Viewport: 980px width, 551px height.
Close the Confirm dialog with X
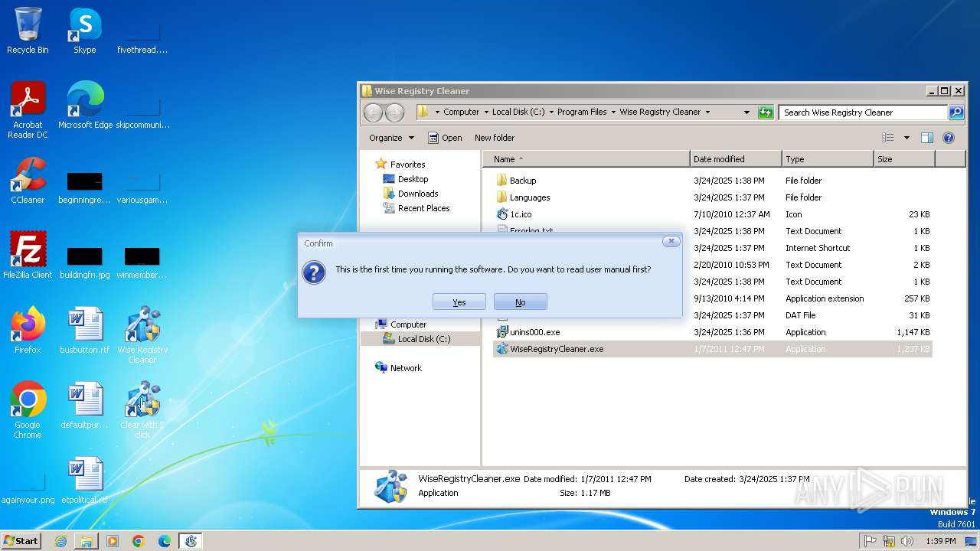[671, 241]
